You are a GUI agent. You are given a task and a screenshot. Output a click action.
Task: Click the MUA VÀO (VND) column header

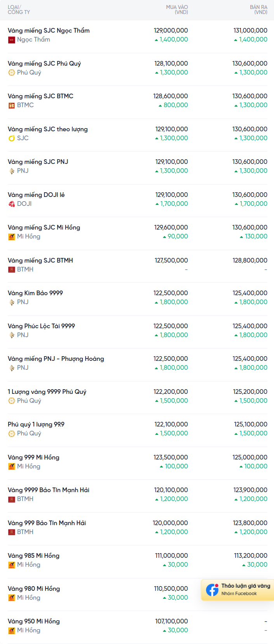point(177,10)
